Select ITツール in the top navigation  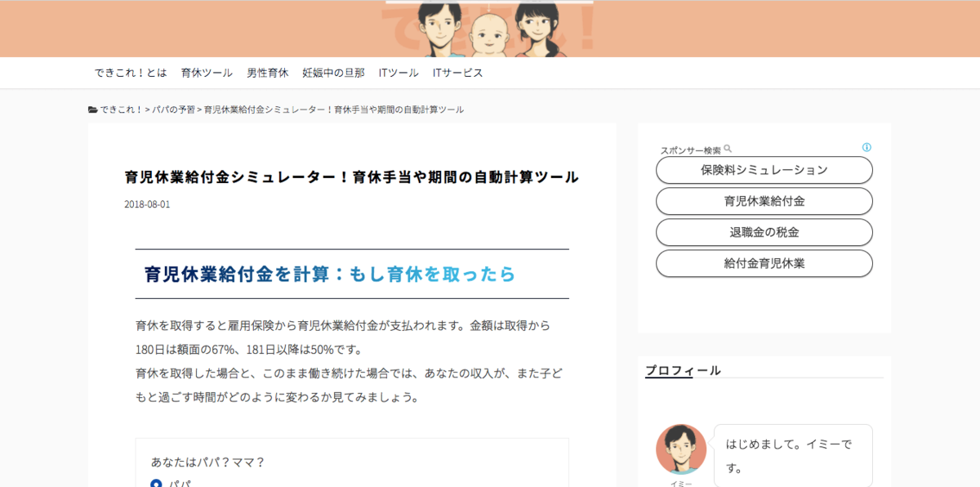coord(399,73)
